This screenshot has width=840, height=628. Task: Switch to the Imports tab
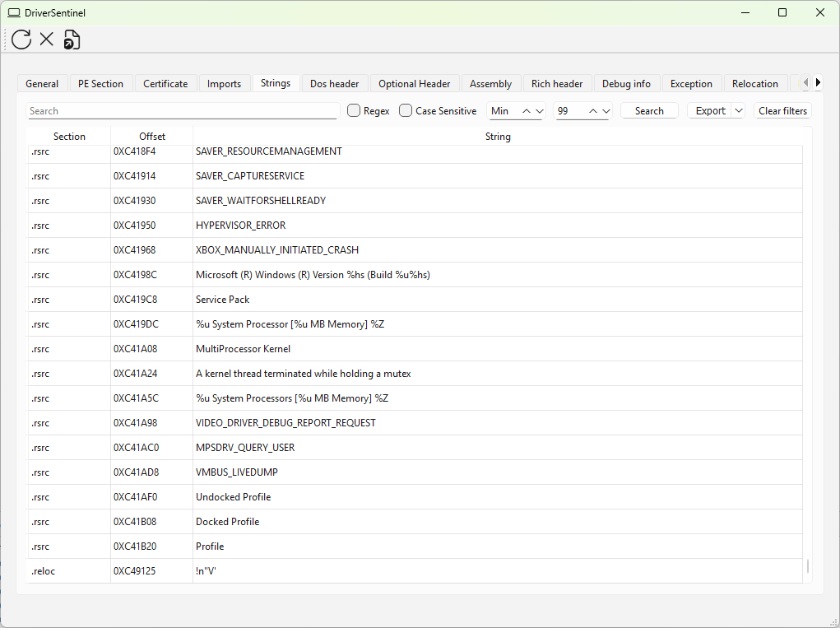(224, 84)
